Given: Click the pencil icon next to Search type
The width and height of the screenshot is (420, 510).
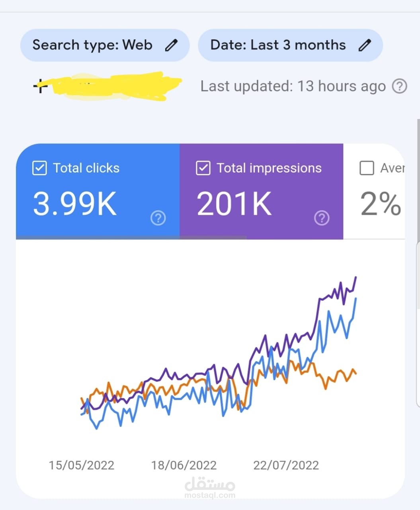Looking at the screenshot, I should click(172, 45).
